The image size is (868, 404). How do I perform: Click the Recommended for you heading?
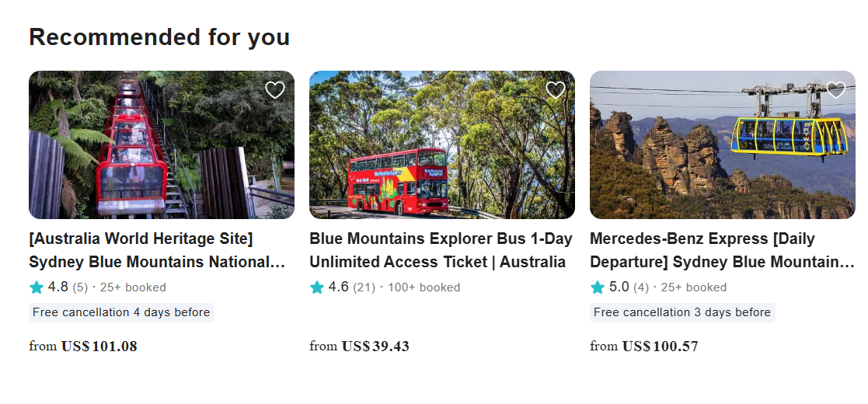click(159, 37)
